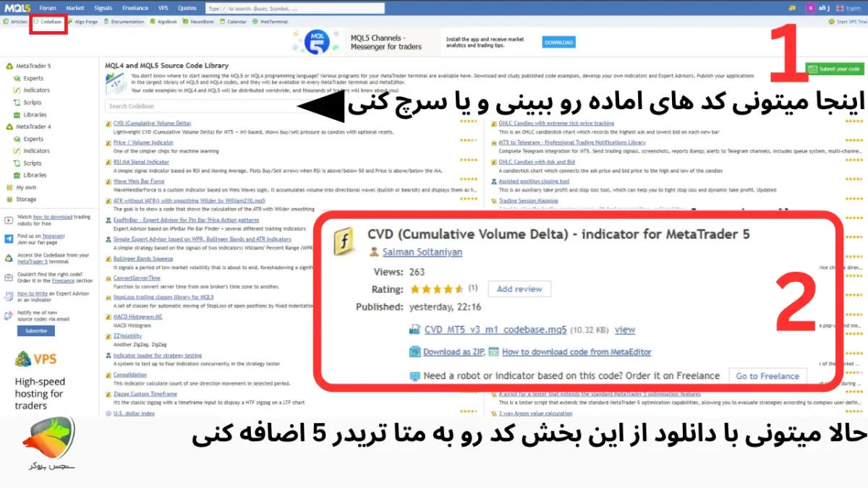Open ExpPinBar Expert Advisor link
This screenshot has height=488, width=868.
[186, 220]
